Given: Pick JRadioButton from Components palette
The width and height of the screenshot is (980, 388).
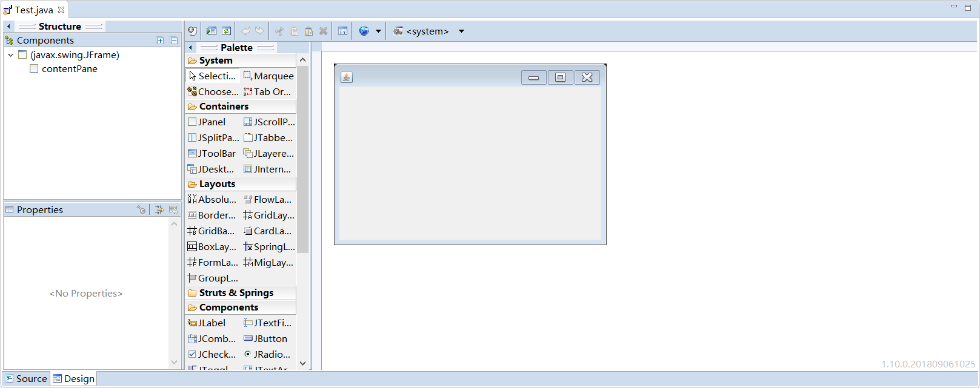Looking at the screenshot, I should point(267,354).
